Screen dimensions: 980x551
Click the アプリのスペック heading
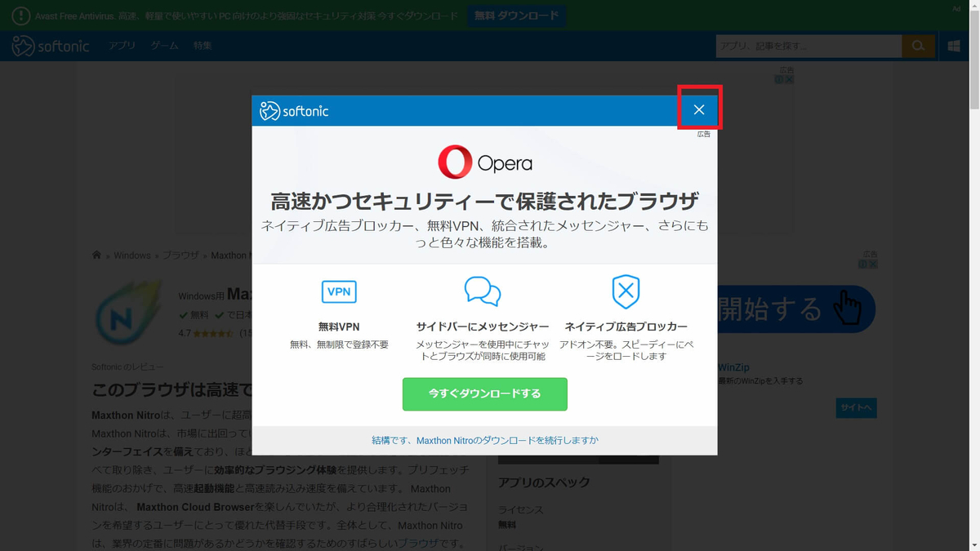point(544,482)
